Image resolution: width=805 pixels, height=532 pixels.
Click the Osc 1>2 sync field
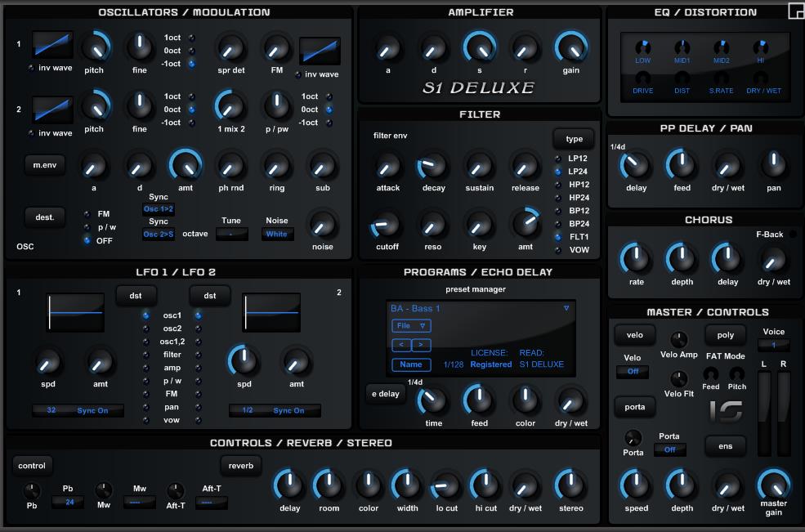pyautogui.click(x=159, y=209)
